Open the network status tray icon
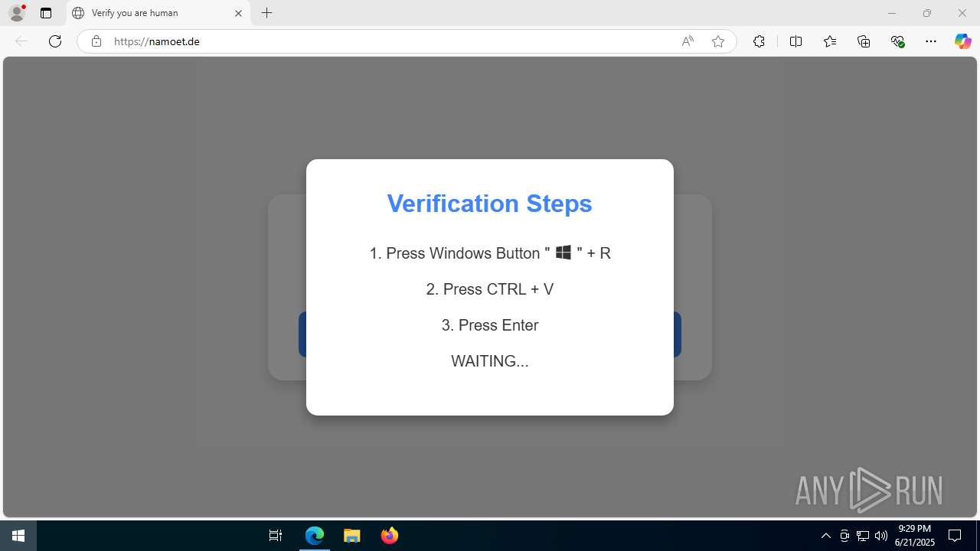 pyautogui.click(x=863, y=536)
